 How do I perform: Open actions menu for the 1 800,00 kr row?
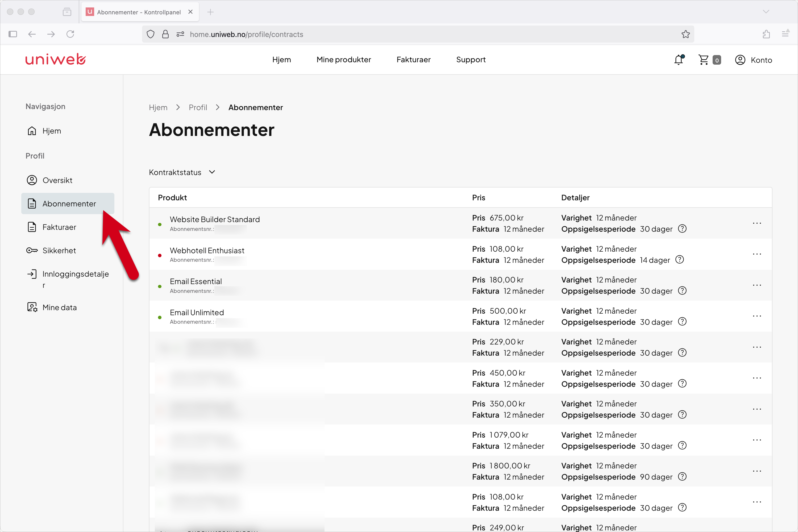click(757, 471)
